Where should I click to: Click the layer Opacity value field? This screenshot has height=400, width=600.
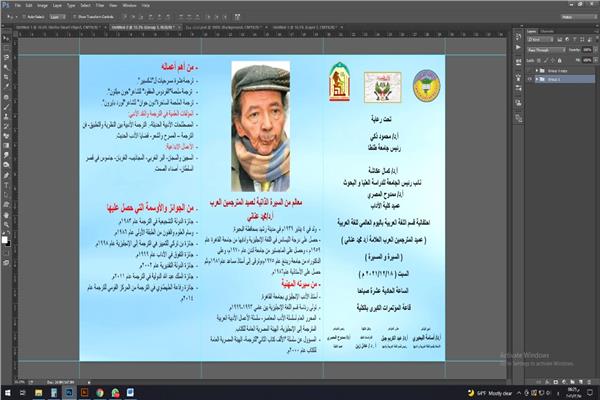pos(587,50)
